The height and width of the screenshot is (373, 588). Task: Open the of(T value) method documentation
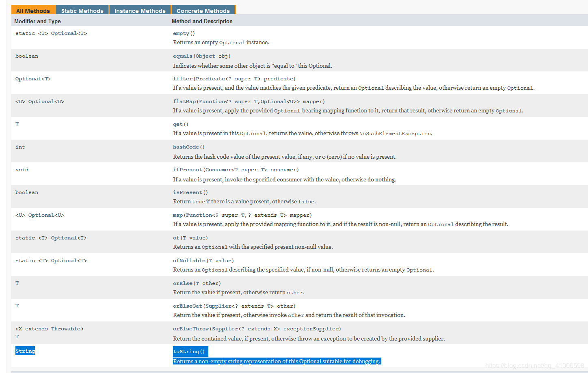point(176,237)
